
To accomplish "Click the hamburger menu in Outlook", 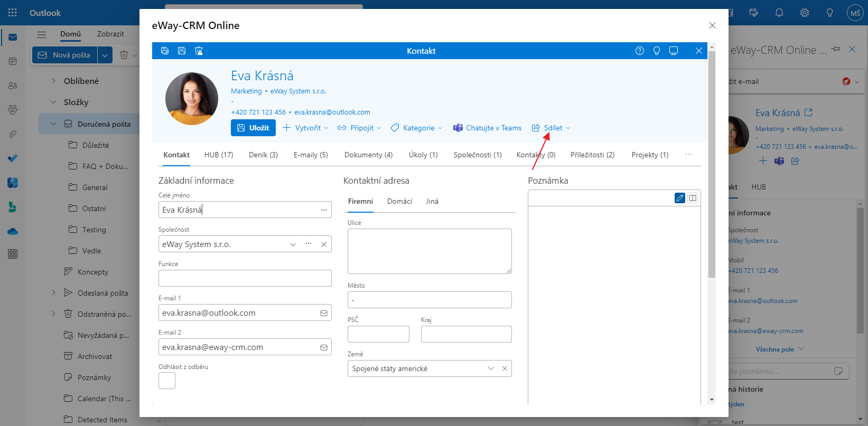I will (x=42, y=34).
